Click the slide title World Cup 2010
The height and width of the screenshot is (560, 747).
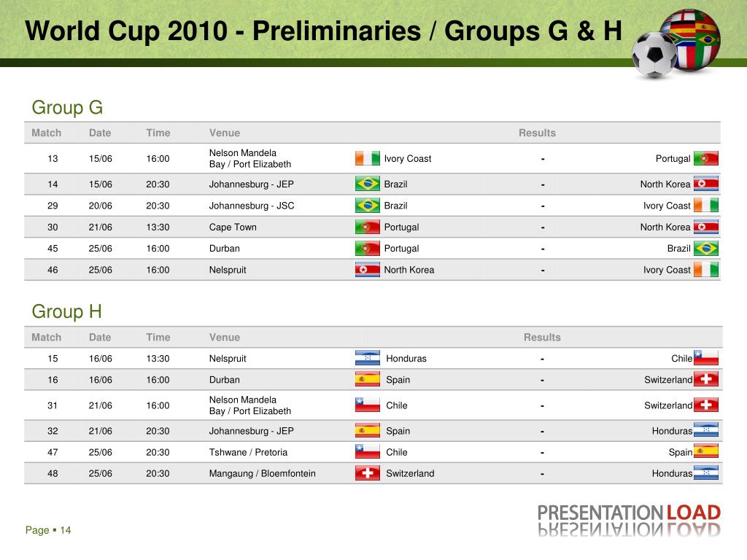tap(323, 31)
